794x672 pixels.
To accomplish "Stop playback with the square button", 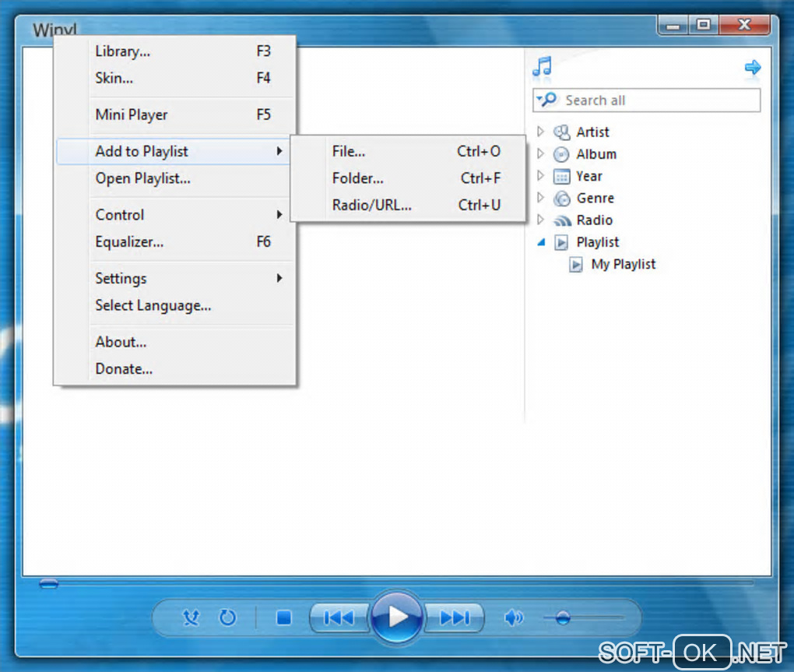I will coord(283,617).
